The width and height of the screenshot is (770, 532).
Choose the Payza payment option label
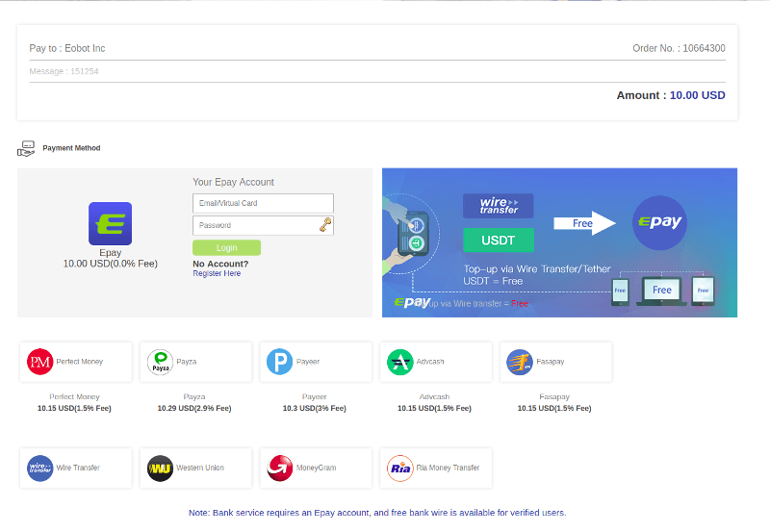click(186, 362)
